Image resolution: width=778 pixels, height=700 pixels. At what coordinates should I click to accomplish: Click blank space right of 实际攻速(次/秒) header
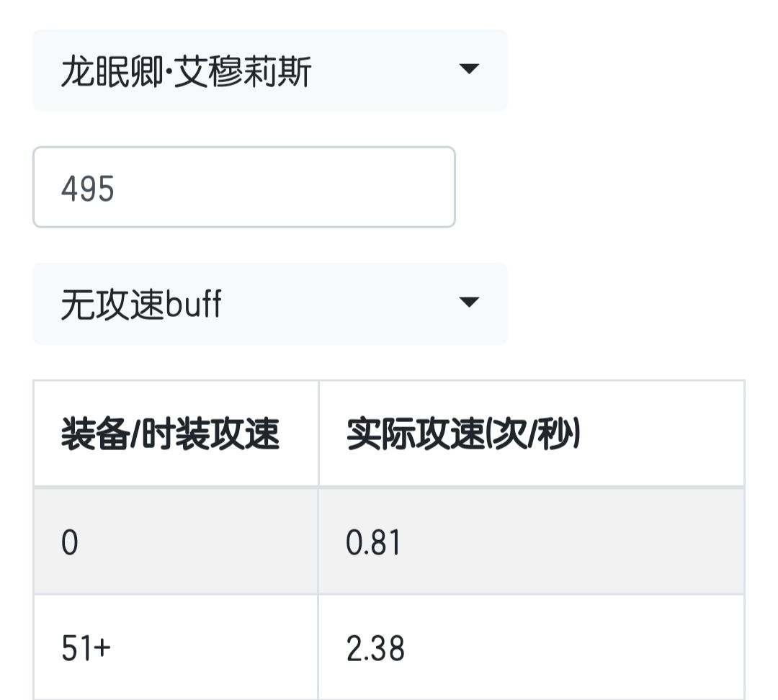(663, 435)
